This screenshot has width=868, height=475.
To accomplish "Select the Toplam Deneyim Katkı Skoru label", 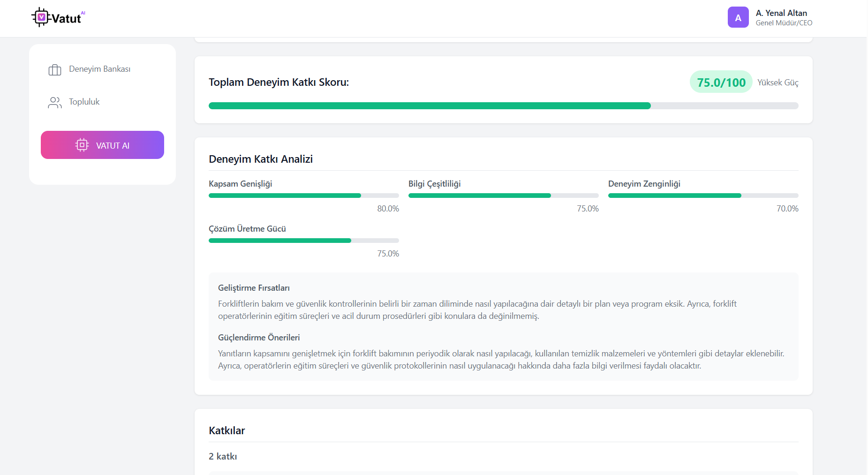I will pos(279,82).
